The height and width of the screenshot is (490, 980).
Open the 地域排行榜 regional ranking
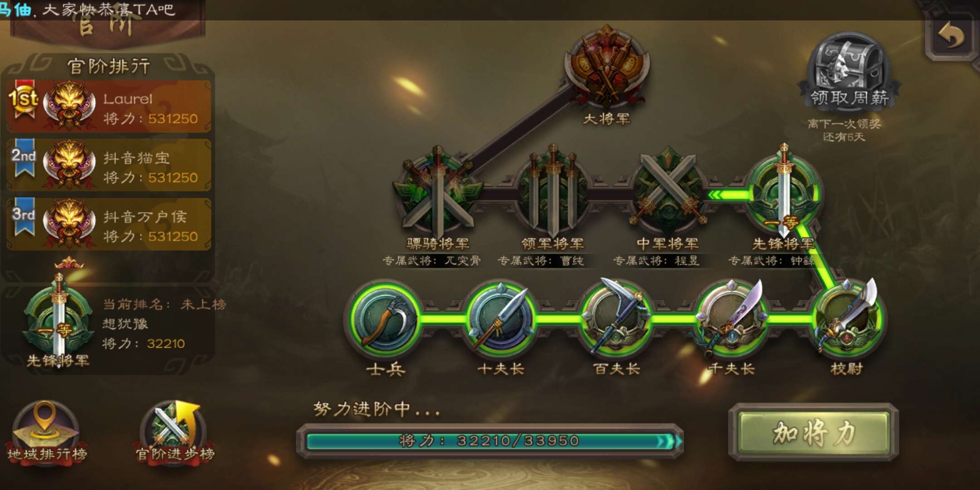(47, 432)
